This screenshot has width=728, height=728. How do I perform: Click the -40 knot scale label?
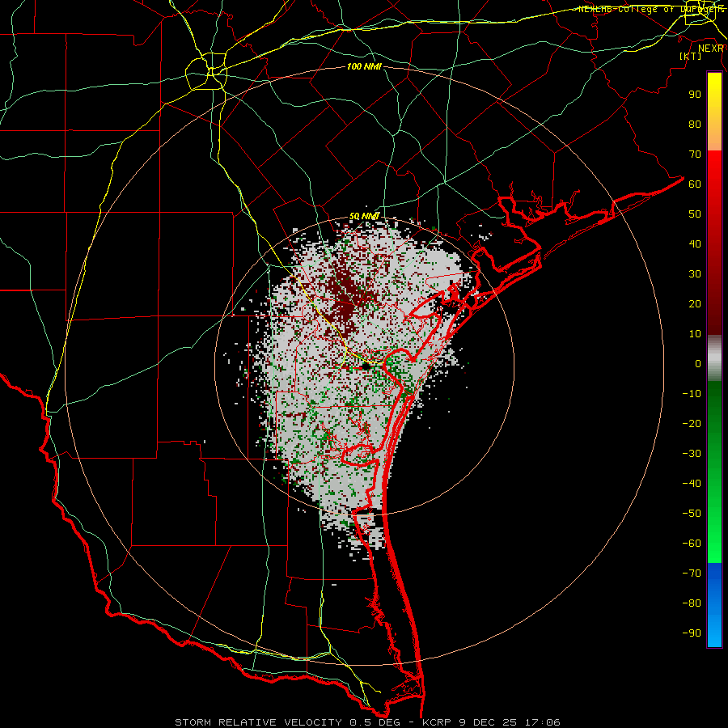click(692, 484)
